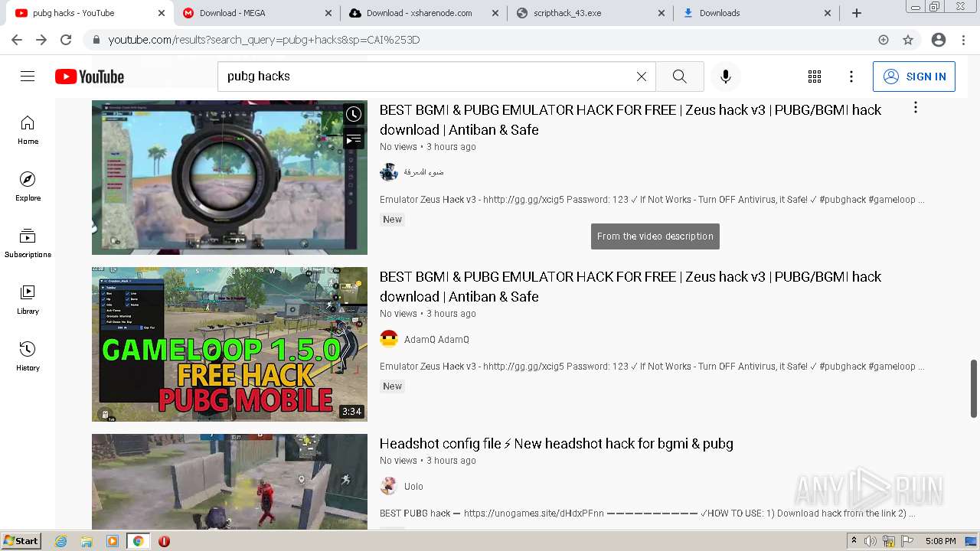The image size is (980, 551).
Task: Show hidden system tray icons
Action: coord(854,541)
